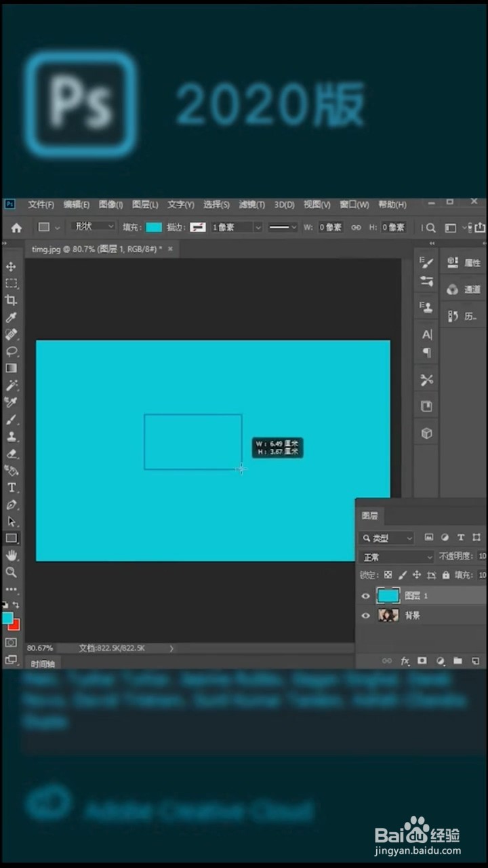Select the Hand tool
488x868 pixels.
tap(11, 555)
